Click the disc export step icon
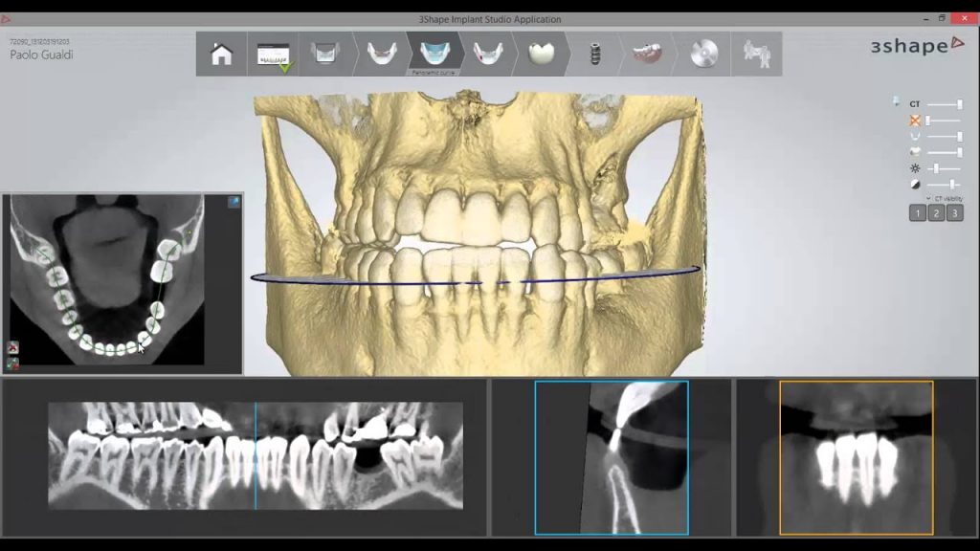This screenshot has width=980, height=551. click(x=704, y=55)
